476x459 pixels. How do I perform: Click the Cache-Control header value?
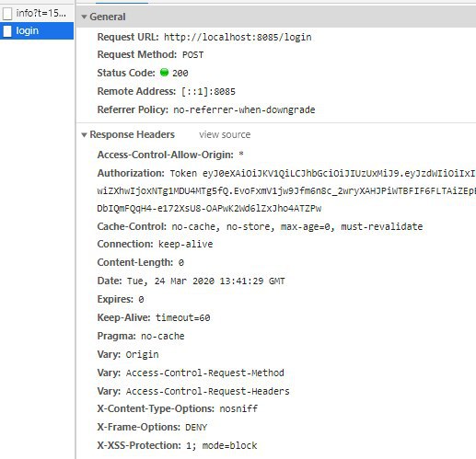pos(297,226)
